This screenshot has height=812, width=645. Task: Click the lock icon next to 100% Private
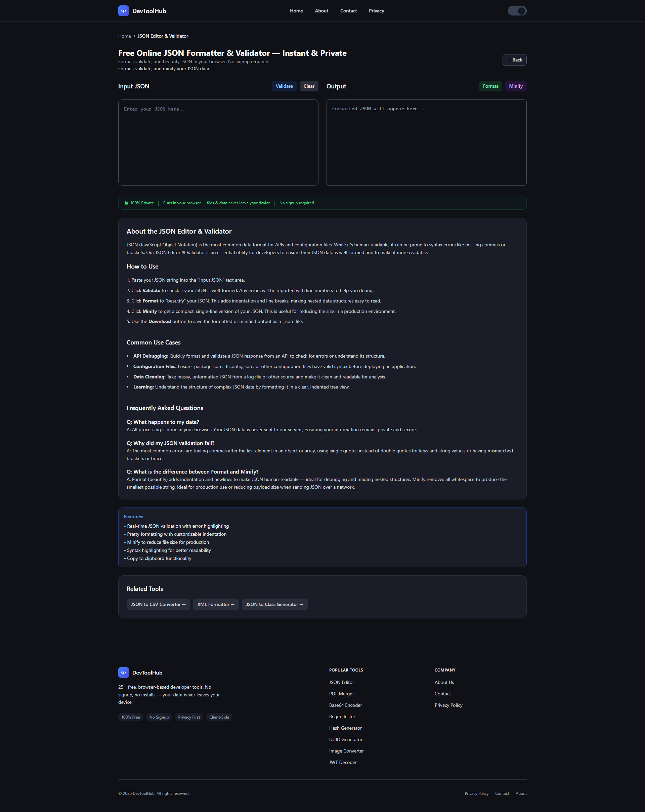click(127, 203)
